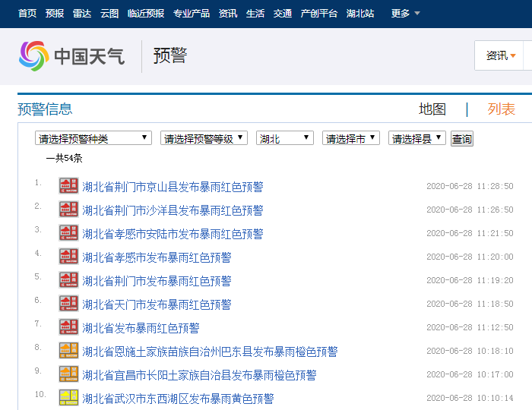Click red warning icon beside Shayang County alert
Image resolution: width=532 pixels, height=410 pixels.
(x=68, y=210)
